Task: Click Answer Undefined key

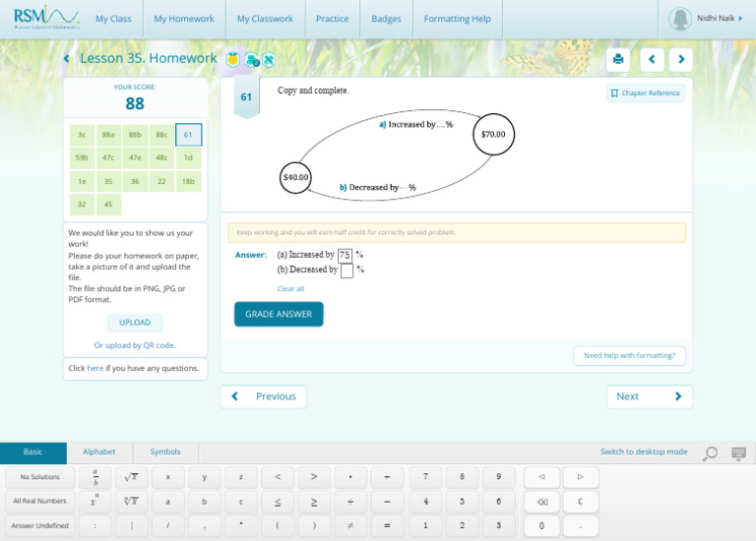Action: pos(40,525)
